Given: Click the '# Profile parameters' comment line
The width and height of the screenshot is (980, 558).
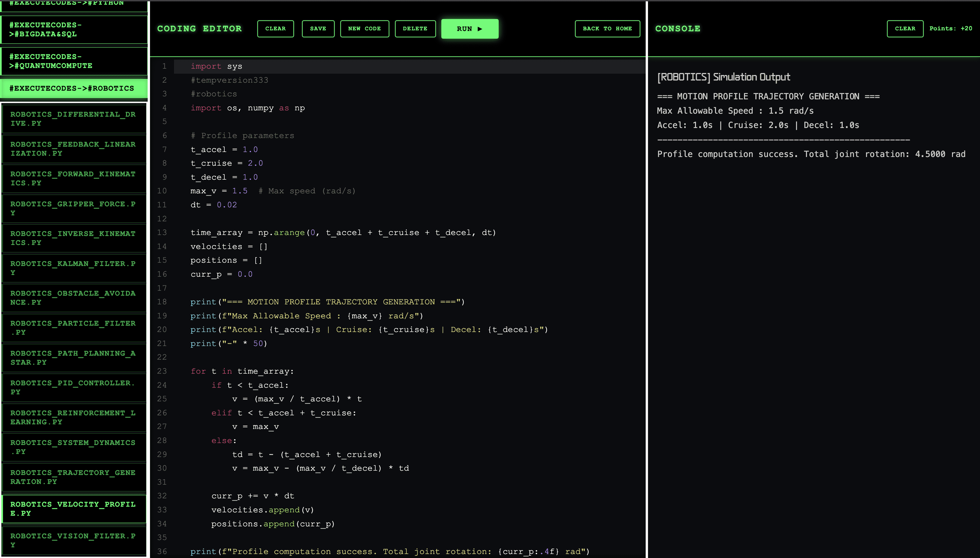Looking at the screenshot, I should [243, 135].
